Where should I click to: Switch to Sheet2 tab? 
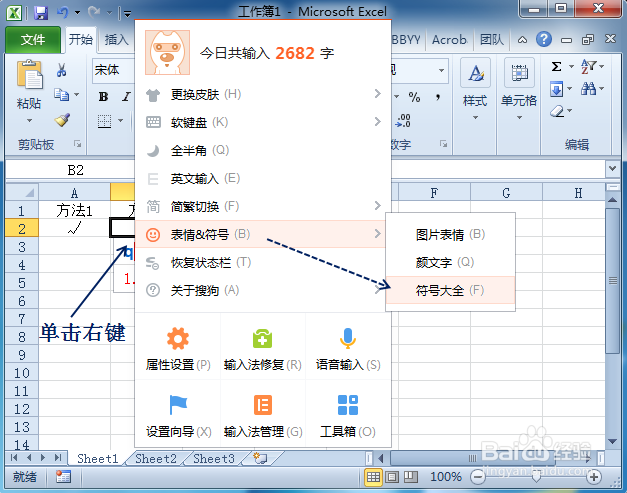click(156, 459)
